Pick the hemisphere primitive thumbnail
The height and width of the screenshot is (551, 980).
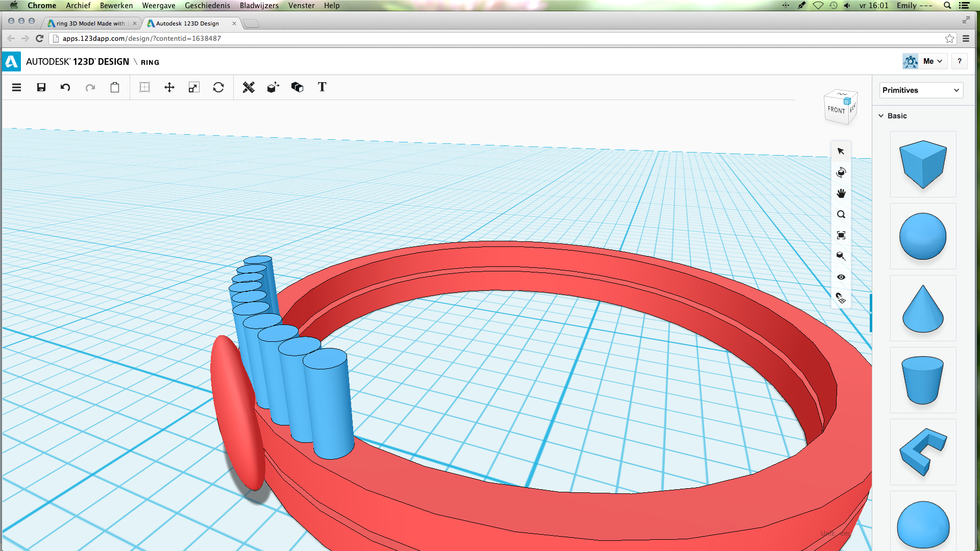click(923, 521)
